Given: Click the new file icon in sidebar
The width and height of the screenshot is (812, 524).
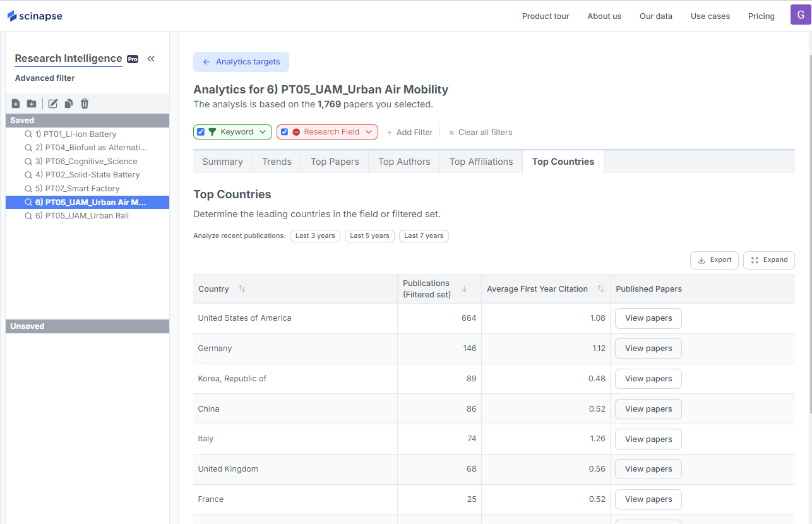Looking at the screenshot, I should (16, 104).
